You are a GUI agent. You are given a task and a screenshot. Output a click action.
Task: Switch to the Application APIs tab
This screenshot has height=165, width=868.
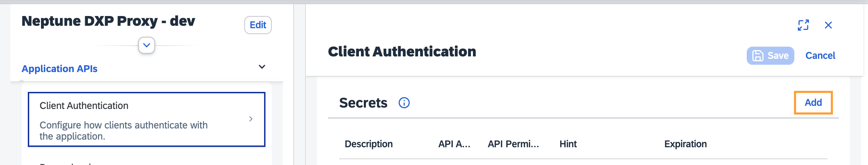(x=59, y=69)
